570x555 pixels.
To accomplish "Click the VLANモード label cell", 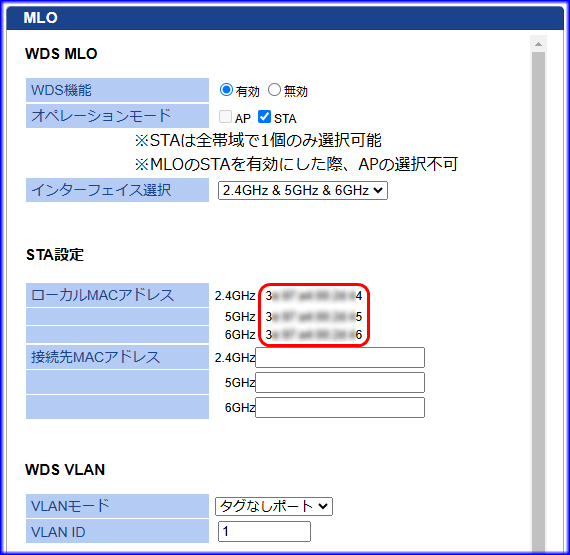I will pos(117,506).
